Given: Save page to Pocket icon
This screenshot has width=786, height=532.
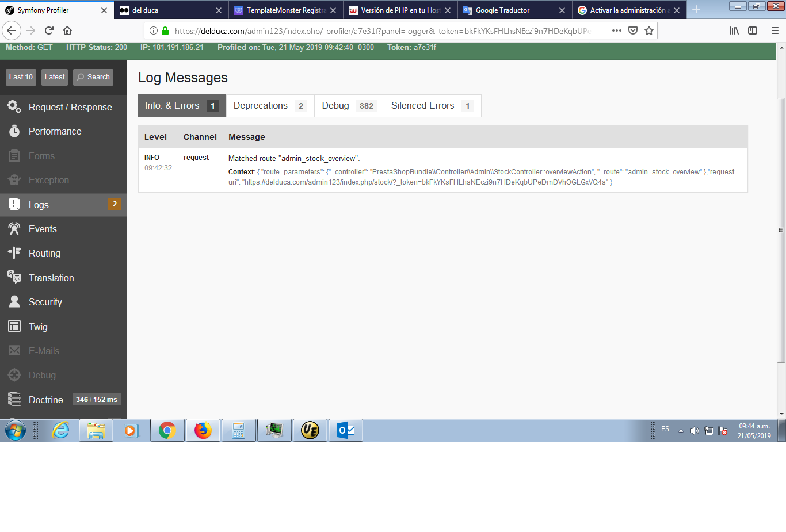Looking at the screenshot, I should [633, 30].
